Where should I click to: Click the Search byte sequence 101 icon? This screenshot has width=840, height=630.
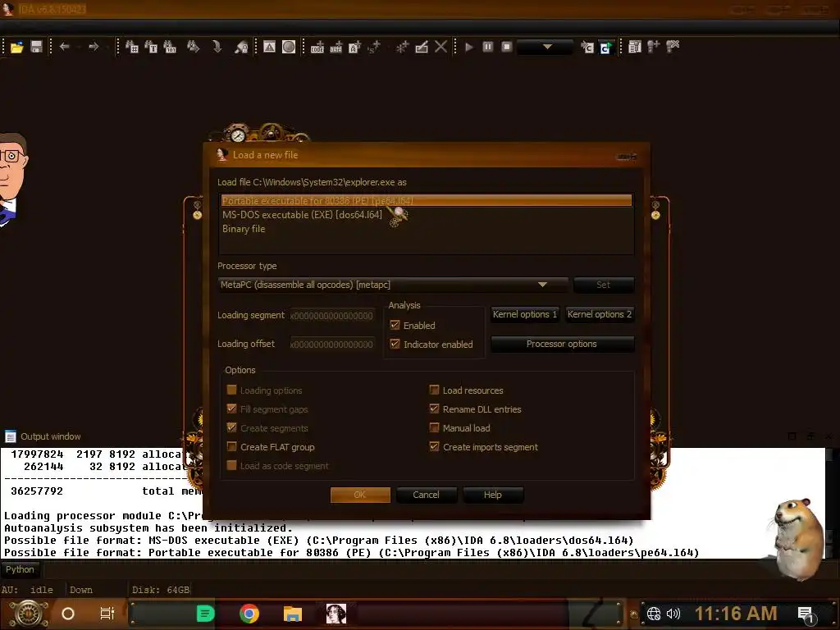[x=170, y=47]
